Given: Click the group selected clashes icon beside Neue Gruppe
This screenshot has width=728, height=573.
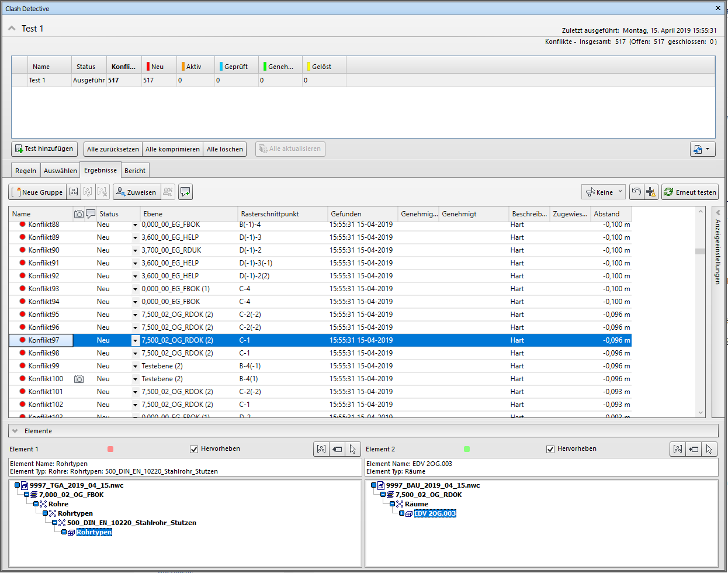Looking at the screenshot, I should 74,192.
